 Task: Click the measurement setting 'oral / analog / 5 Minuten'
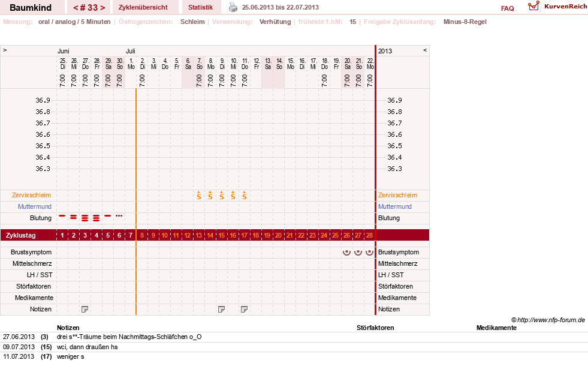74,22
